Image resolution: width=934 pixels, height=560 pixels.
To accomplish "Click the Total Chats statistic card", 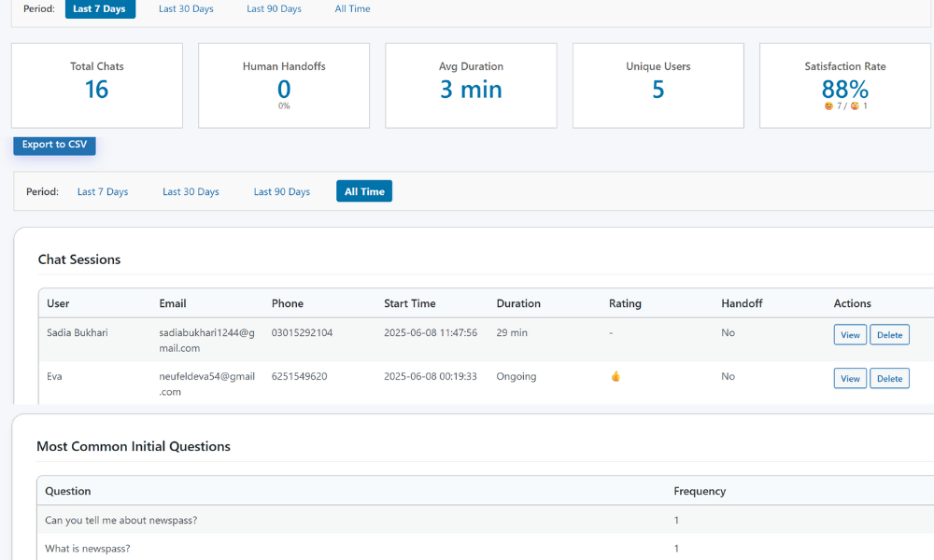I will click(97, 86).
